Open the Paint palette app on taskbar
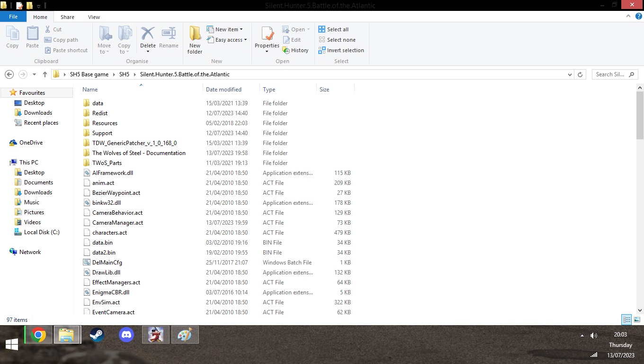The height and width of the screenshot is (364, 644). pos(185,335)
